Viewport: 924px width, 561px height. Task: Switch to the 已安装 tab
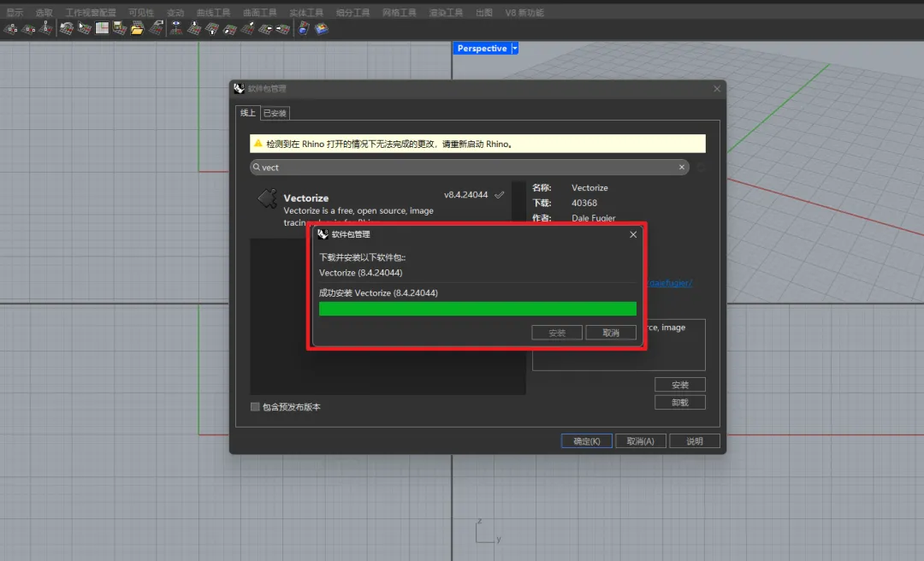coord(275,113)
